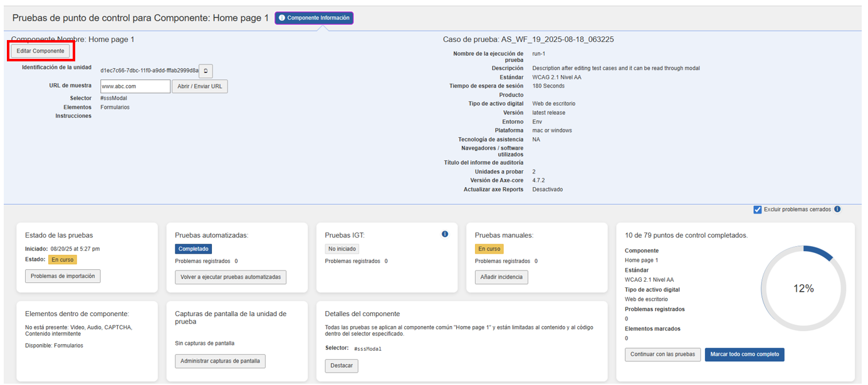Click the info icon in Pruebas IGT card

point(445,234)
